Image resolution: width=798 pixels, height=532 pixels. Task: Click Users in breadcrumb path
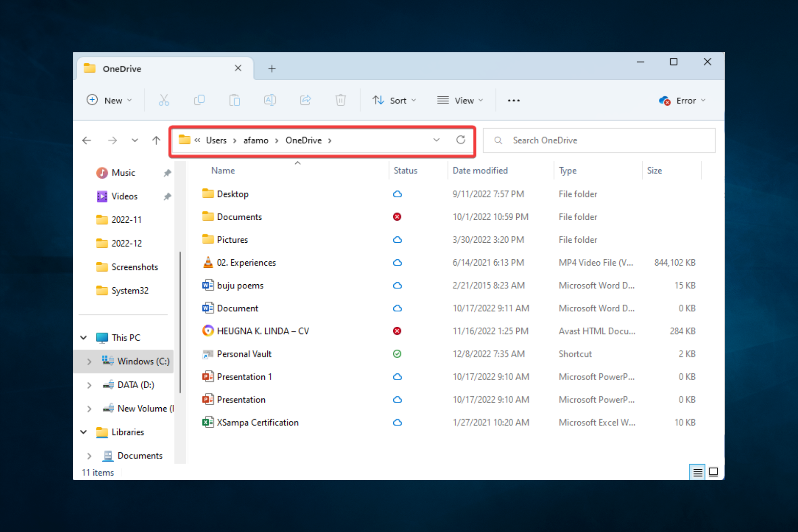coord(216,140)
